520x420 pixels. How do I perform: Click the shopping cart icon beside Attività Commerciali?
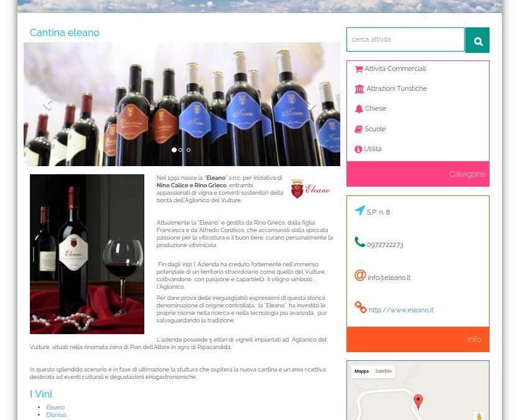(x=358, y=69)
